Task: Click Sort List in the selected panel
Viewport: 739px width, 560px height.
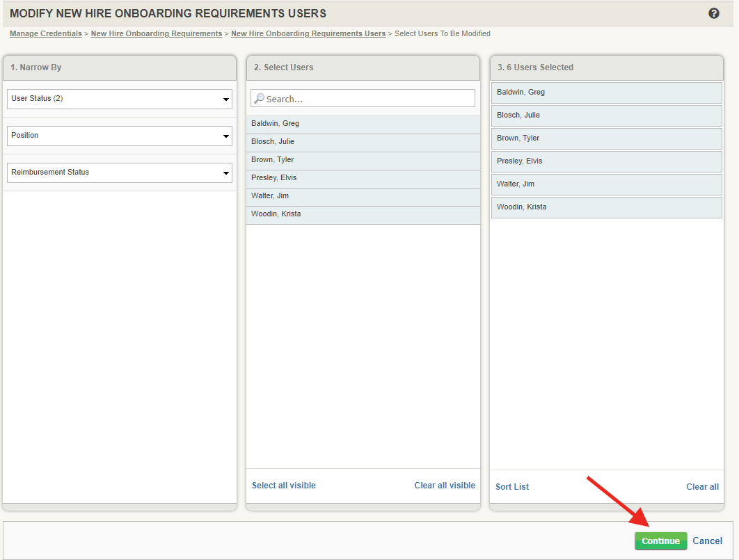Action: (512, 486)
